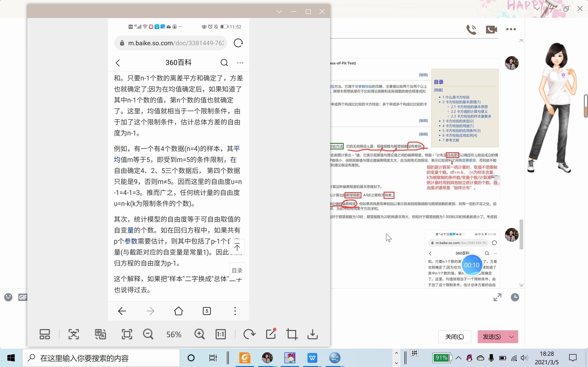The width and height of the screenshot is (588, 367).
Task: Click the 发送(S) send button
Action: click(492, 337)
